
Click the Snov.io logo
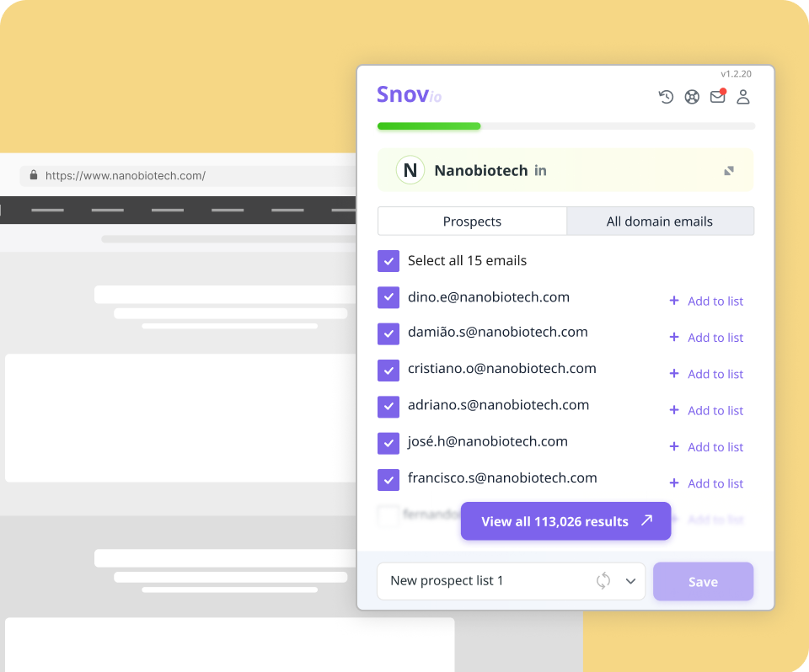(x=408, y=94)
